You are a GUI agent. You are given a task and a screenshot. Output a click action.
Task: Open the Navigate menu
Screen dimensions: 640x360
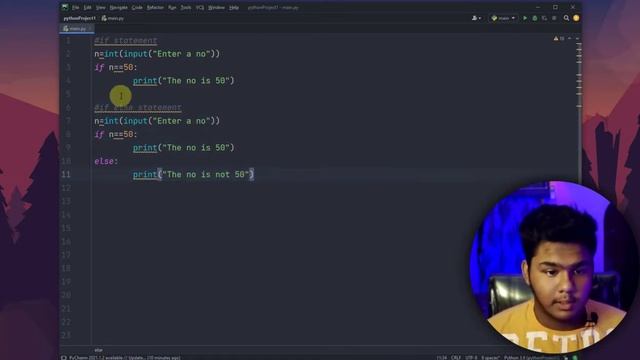[118, 7]
